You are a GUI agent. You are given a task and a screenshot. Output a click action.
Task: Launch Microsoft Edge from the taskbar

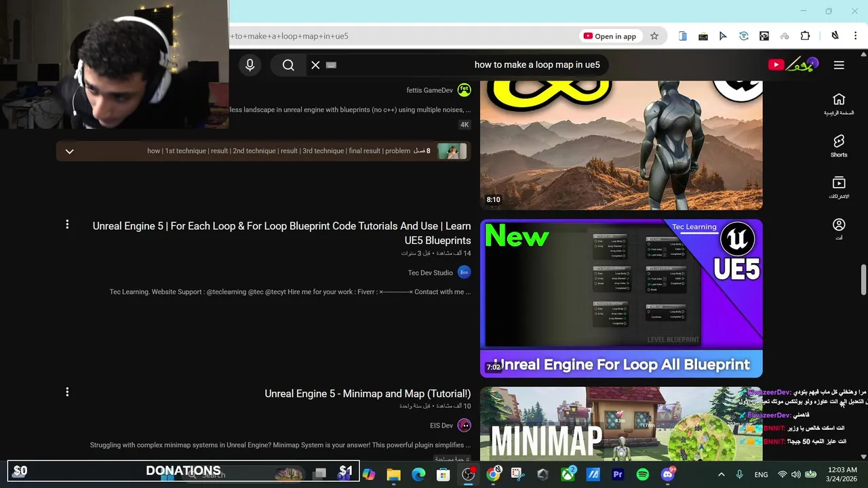[418, 474]
